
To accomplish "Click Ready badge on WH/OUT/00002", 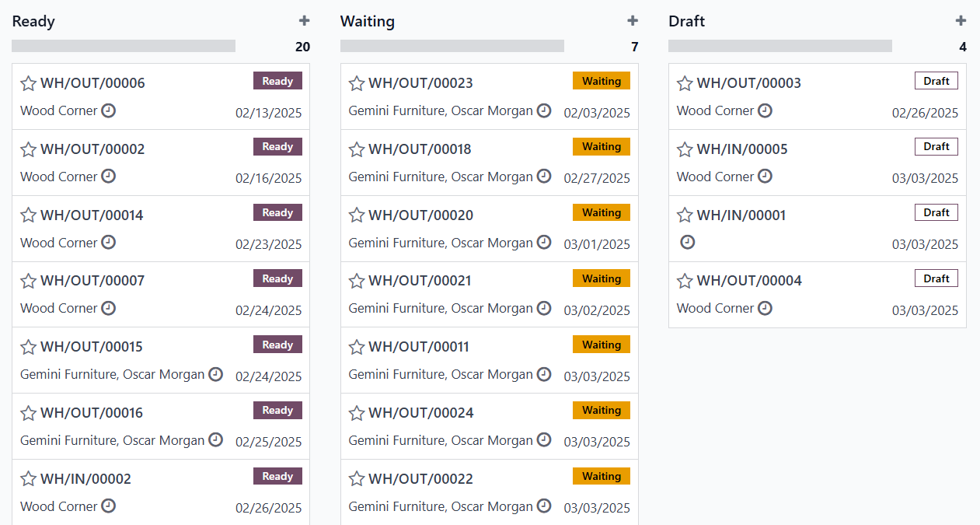I will coord(277,147).
